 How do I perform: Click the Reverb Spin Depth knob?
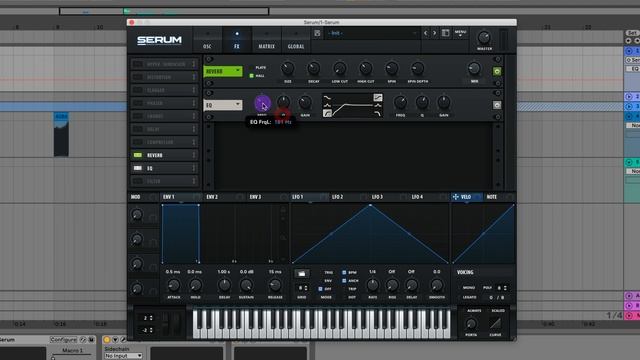[417, 69]
